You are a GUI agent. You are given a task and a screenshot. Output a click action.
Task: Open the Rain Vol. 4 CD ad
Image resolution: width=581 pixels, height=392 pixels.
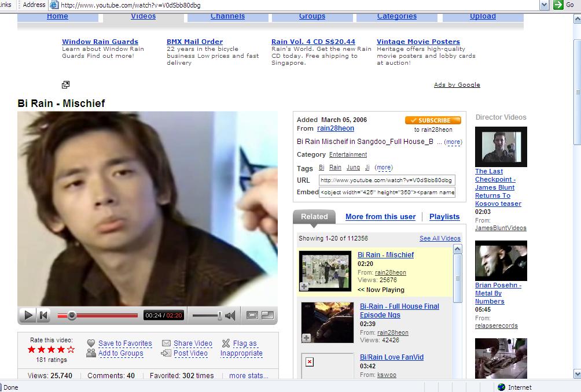point(313,42)
